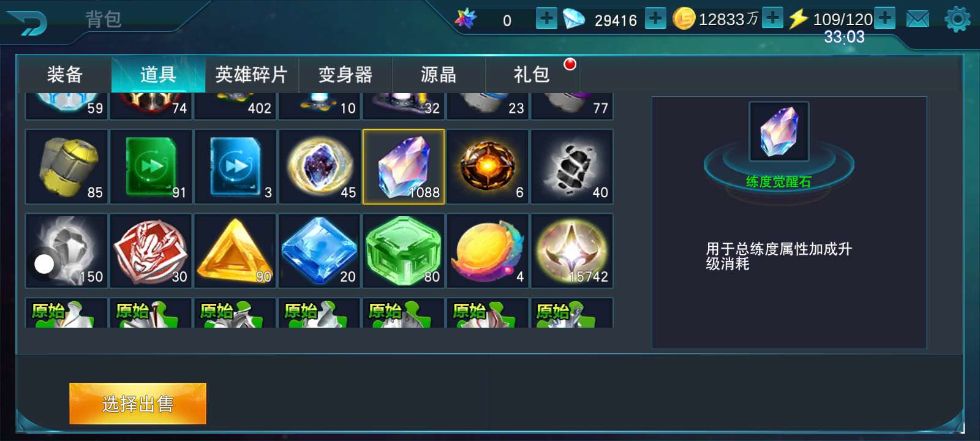
Task: Select the star emblem item with 15742
Action: pyautogui.click(x=572, y=251)
